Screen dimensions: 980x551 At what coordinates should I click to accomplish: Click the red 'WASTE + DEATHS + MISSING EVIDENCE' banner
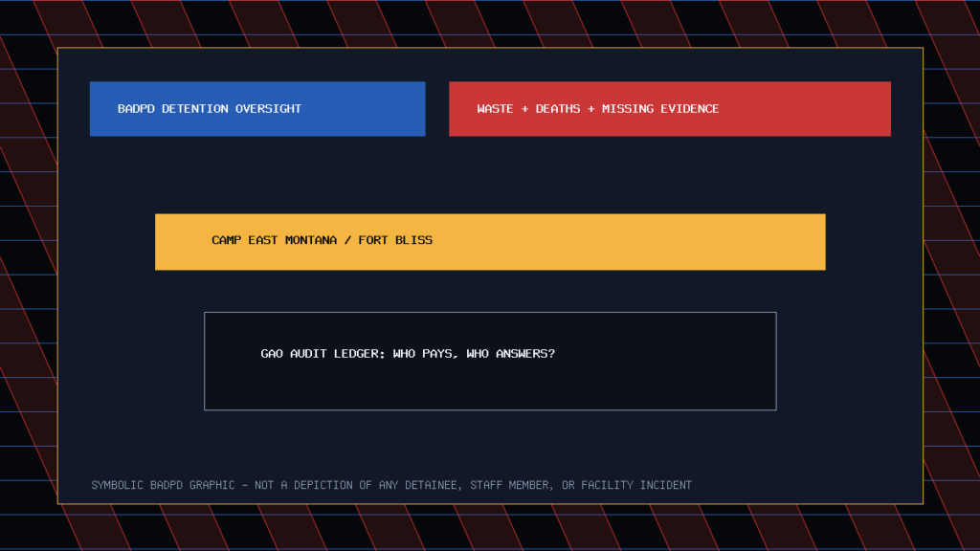coord(669,109)
